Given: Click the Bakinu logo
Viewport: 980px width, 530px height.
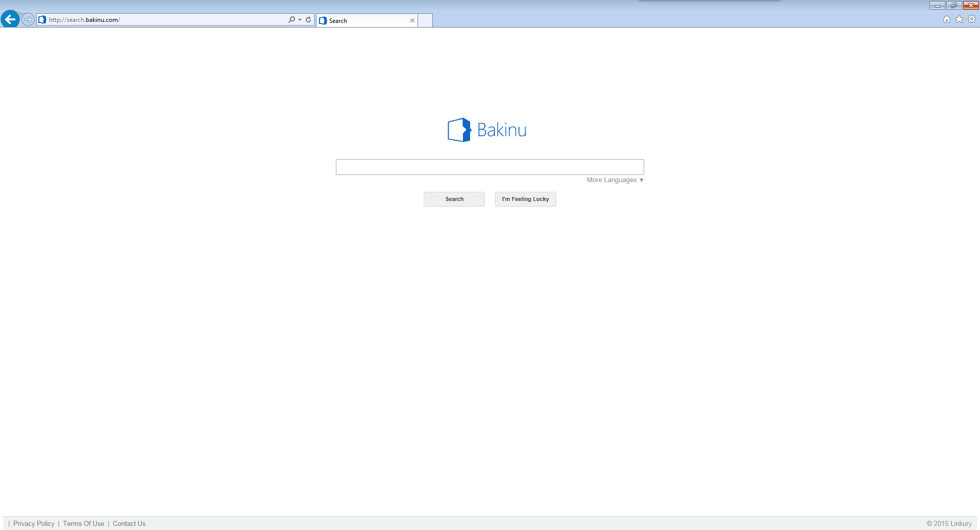Looking at the screenshot, I should click(x=487, y=130).
